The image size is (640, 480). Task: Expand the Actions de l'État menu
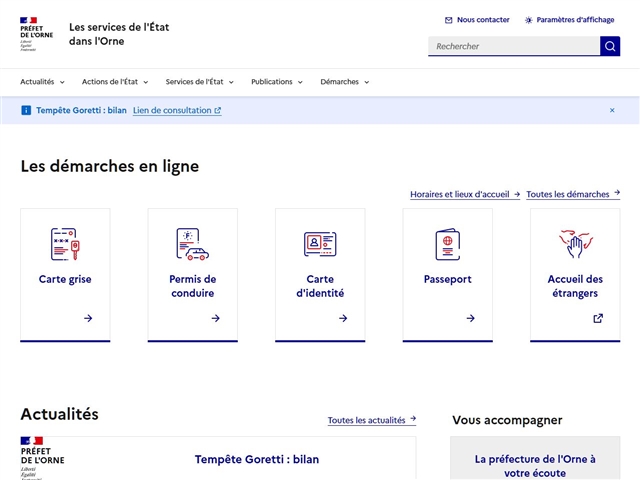[x=116, y=82]
